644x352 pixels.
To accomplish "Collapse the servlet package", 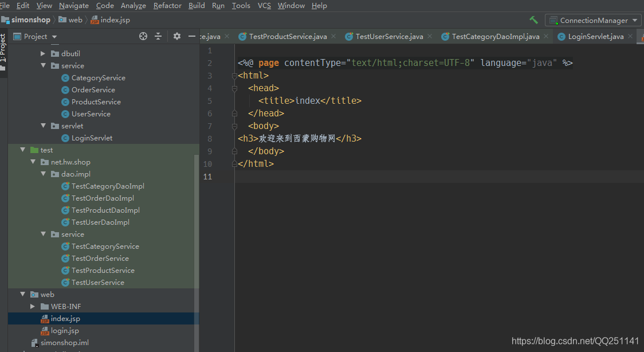I will coord(43,126).
